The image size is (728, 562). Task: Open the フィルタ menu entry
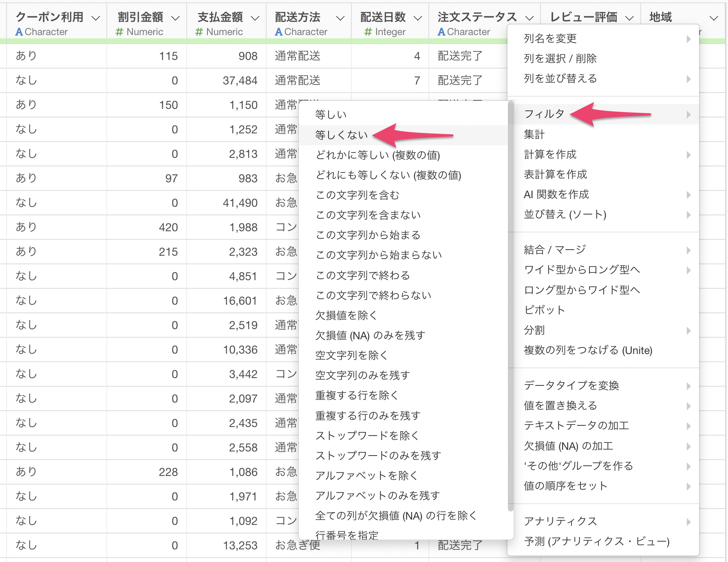click(x=544, y=114)
